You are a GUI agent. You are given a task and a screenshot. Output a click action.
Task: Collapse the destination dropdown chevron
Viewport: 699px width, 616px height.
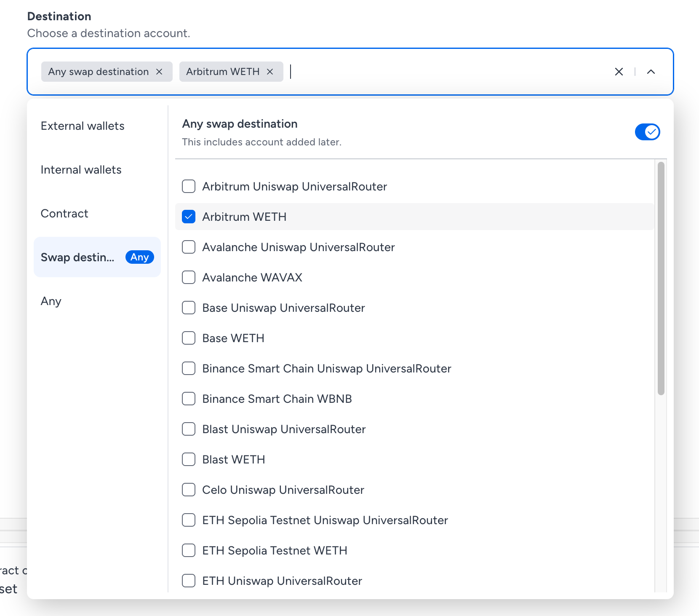[651, 72]
